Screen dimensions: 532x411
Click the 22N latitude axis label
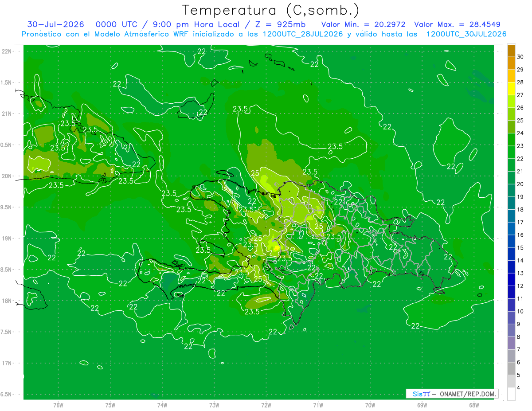(8, 51)
